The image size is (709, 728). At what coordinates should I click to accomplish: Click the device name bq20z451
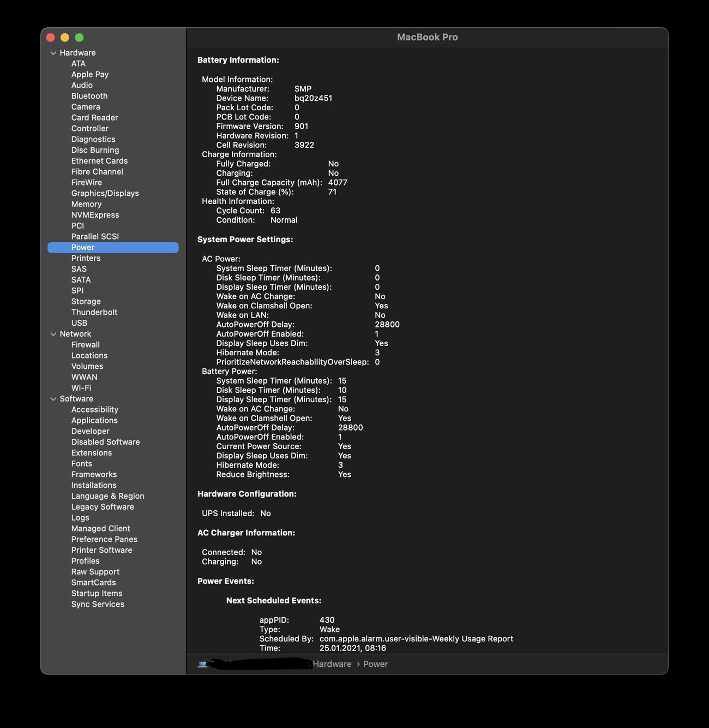pos(313,98)
